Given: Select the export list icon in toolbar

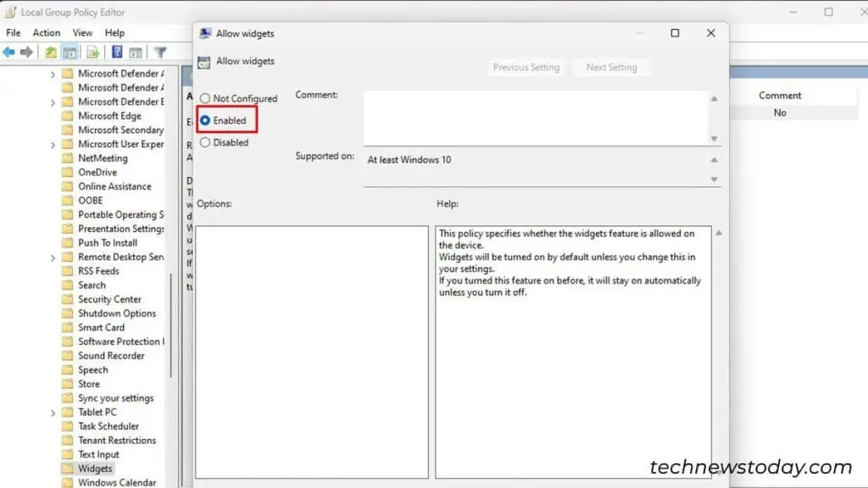Looking at the screenshot, I should [92, 52].
